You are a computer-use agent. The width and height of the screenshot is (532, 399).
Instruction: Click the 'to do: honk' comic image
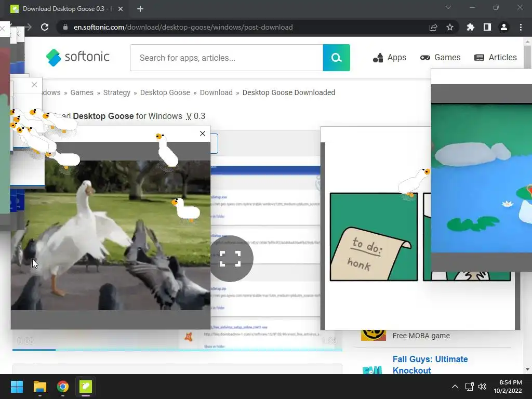click(x=374, y=237)
